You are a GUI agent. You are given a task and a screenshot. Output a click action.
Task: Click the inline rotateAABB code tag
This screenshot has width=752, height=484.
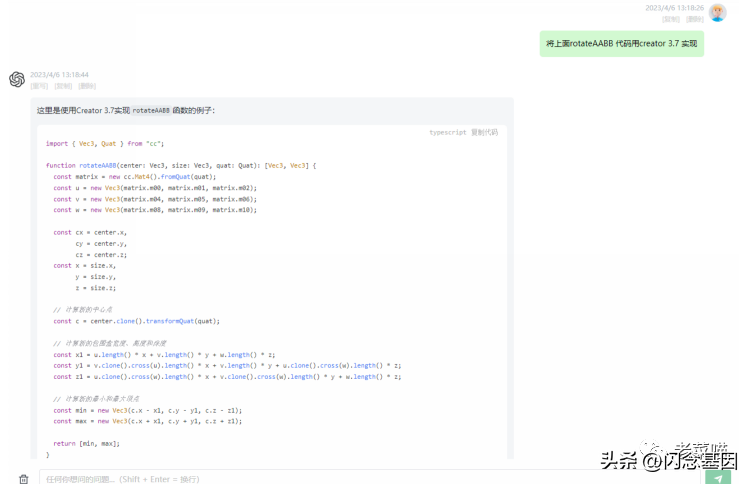[151, 110]
